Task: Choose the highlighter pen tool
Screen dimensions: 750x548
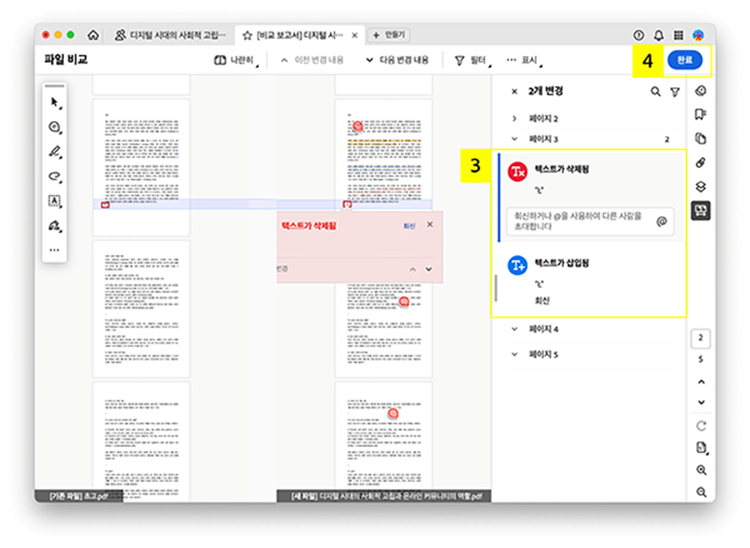Action: click(x=55, y=152)
